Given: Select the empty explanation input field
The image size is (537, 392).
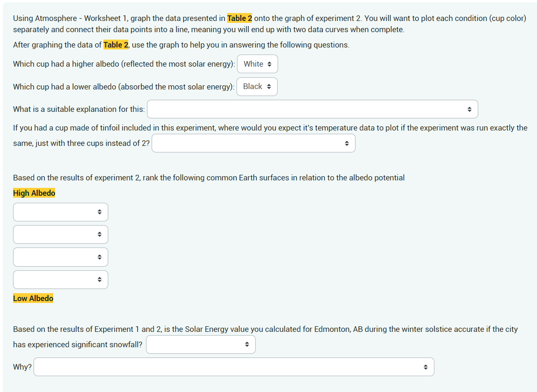Looking at the screenshot, I should [280, 109].
